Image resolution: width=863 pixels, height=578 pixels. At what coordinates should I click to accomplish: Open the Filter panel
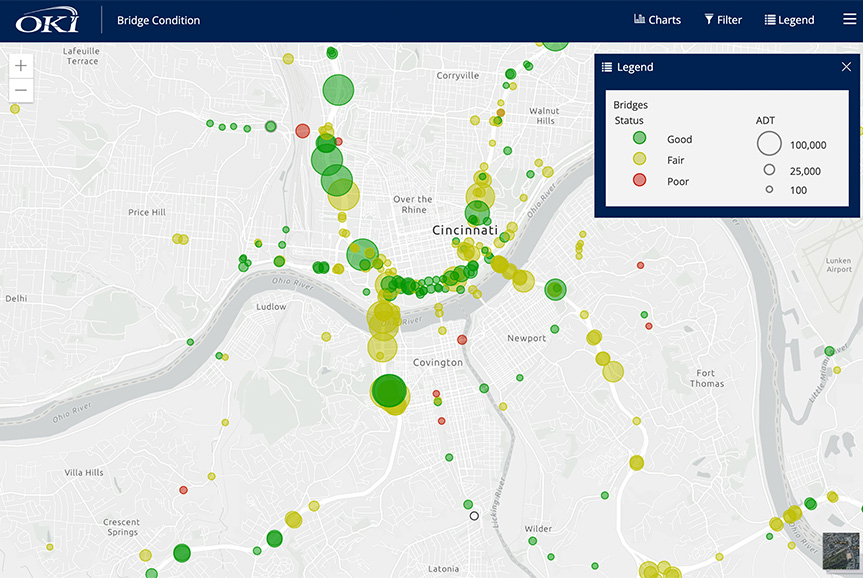pyautogui.click(x=723, y=20)
